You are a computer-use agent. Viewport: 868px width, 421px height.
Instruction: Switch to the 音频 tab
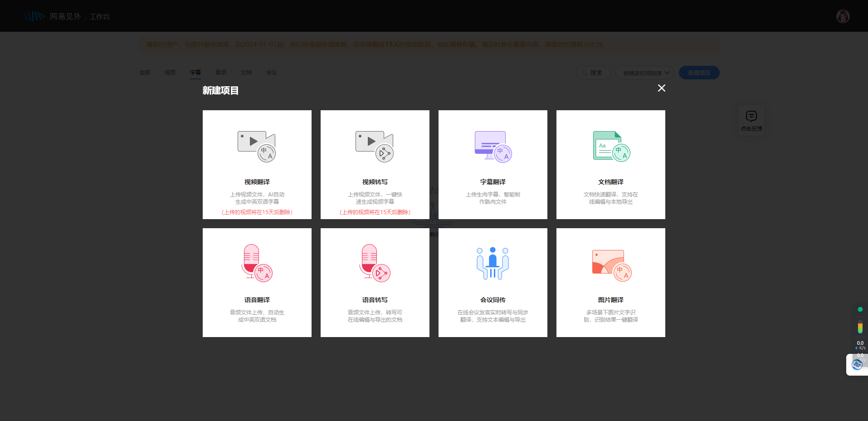[x=221, y=73]
